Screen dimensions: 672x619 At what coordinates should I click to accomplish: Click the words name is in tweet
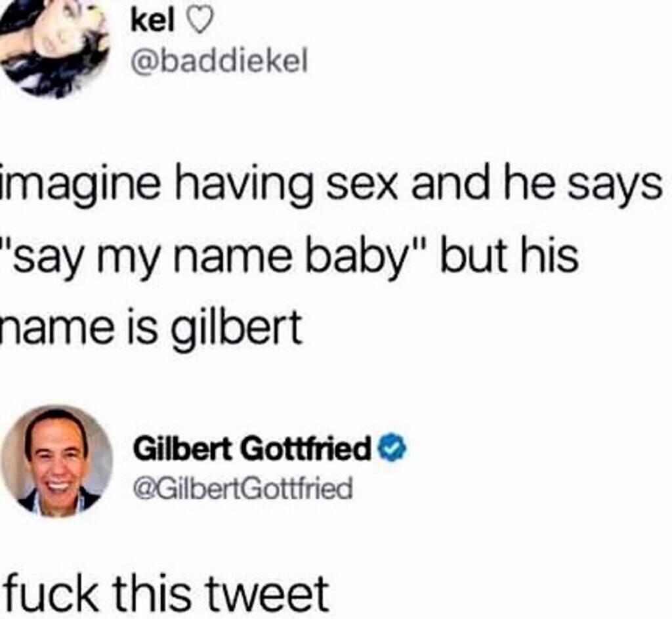[x=79, y=327]
